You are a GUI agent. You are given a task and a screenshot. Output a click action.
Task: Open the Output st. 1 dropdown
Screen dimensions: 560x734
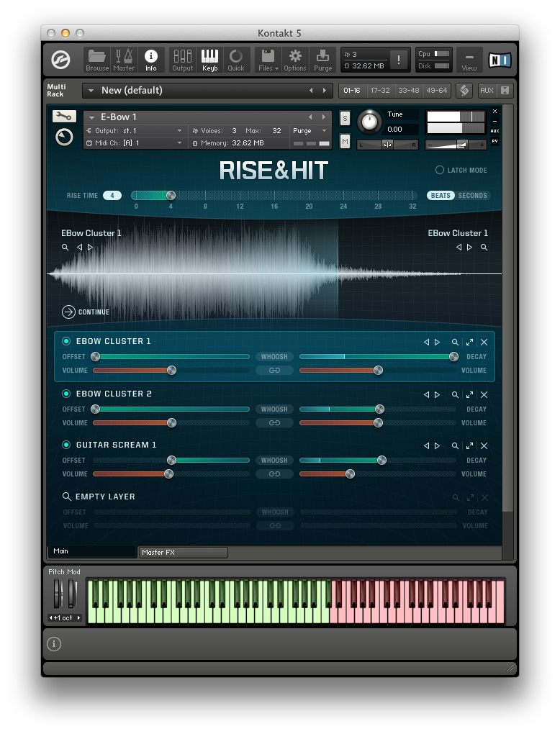click(179, 130)
